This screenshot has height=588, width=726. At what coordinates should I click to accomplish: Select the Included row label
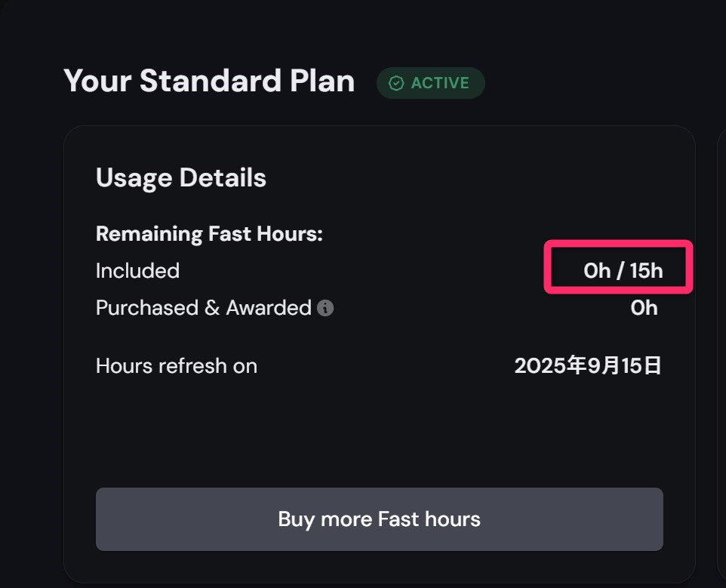pos(137,271)
